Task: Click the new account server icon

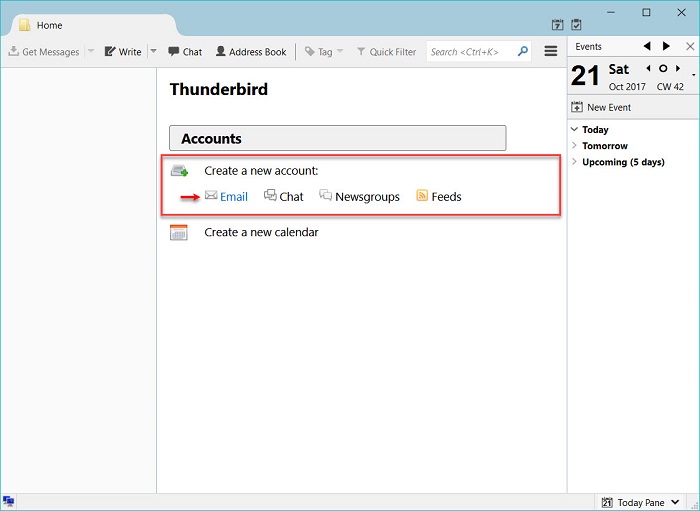Action: pyautogui.click(x=179, y=170)
